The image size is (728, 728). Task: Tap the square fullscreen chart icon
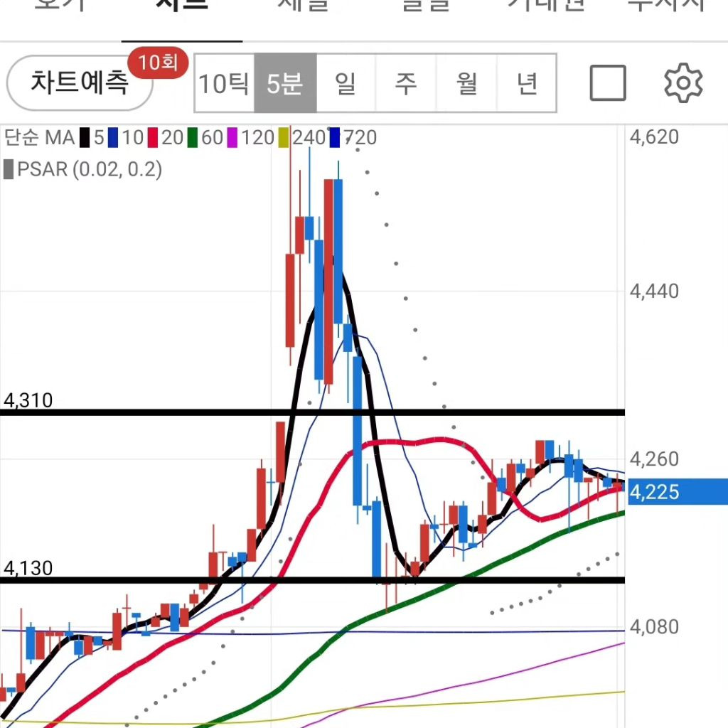[x=608, y=83]
